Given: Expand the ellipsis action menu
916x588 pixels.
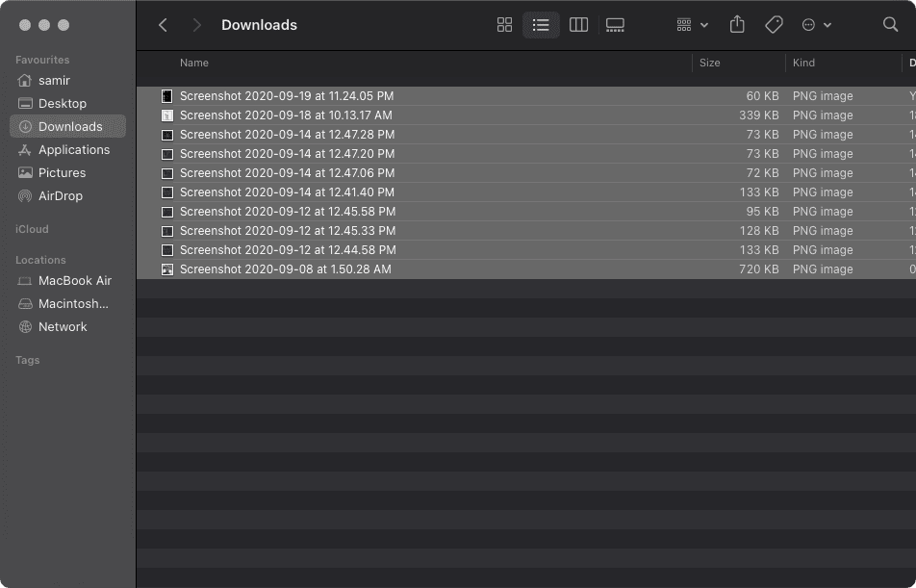Looking at the screenshot, I should click(x=816, y=25).
